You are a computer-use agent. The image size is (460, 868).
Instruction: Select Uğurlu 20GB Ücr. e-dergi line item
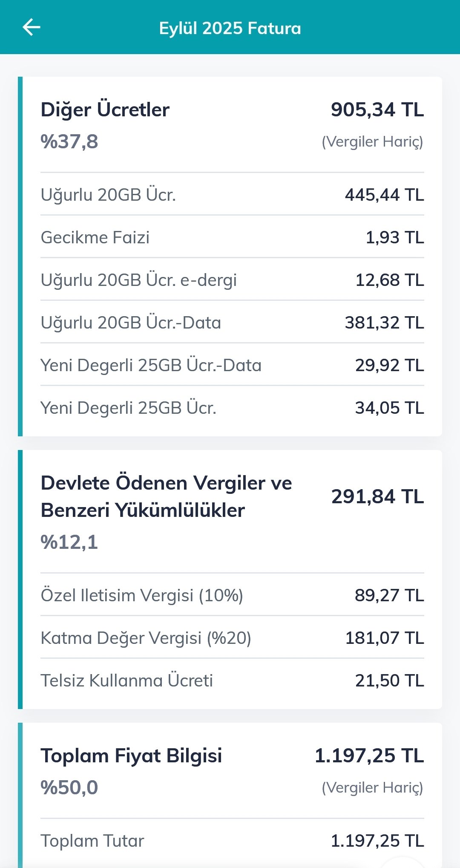tap(232, 280)
